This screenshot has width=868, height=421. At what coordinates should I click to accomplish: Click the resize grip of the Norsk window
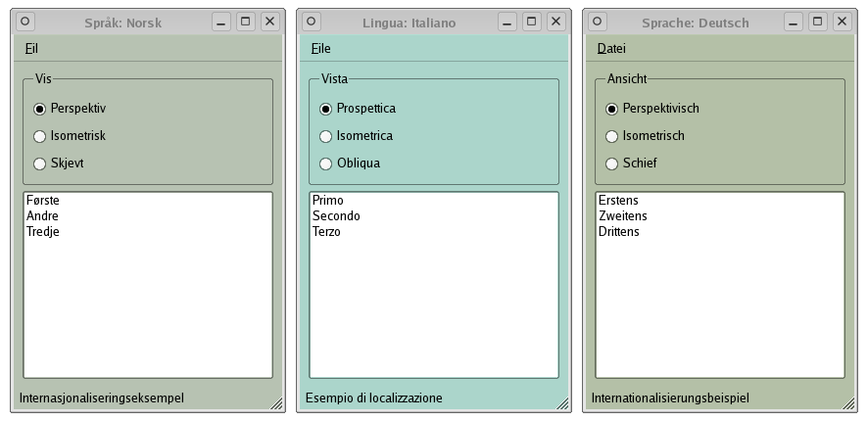click(276, 403)
